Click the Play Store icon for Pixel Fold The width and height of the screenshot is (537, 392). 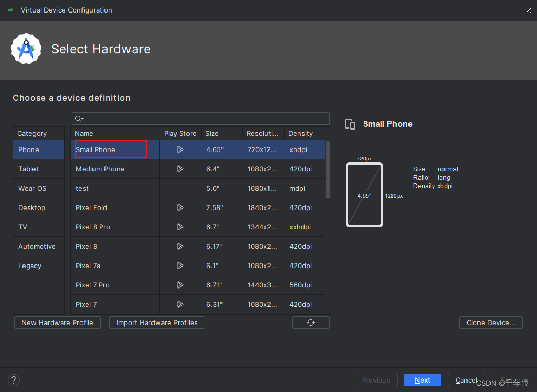(x=180, y=207)
